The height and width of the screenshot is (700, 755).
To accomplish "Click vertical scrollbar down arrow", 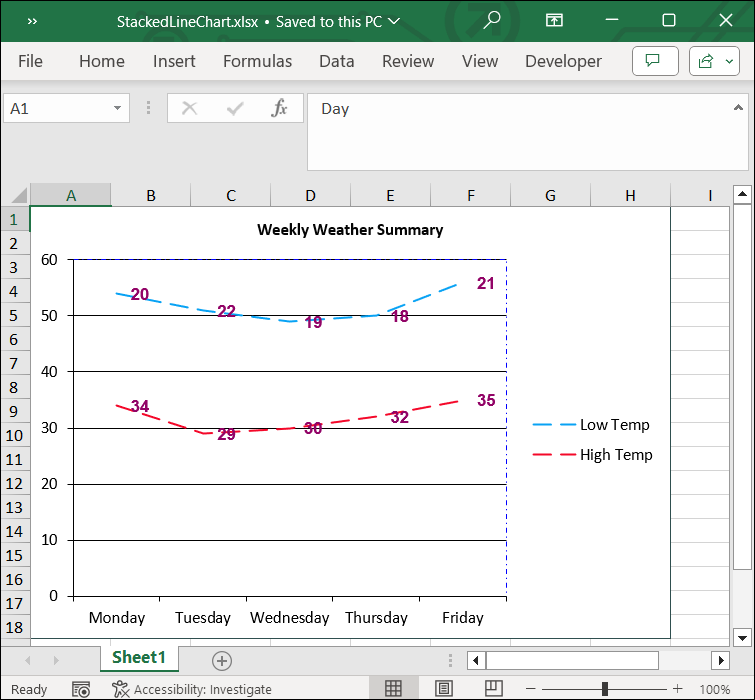I will point(742,638).
